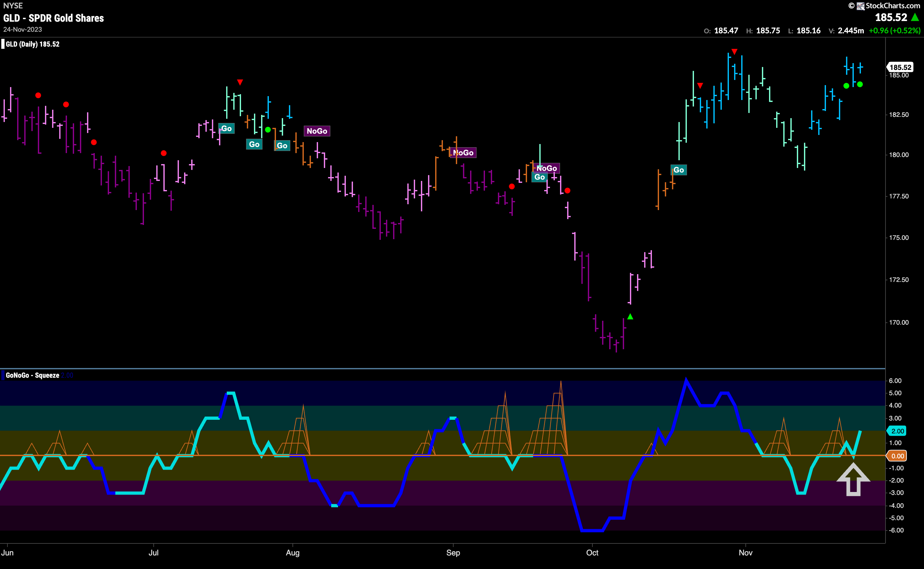Click the Aug label on the time axis
Image resolution: width=924 pixels, height=569 pixels.
tap(292, 552)
